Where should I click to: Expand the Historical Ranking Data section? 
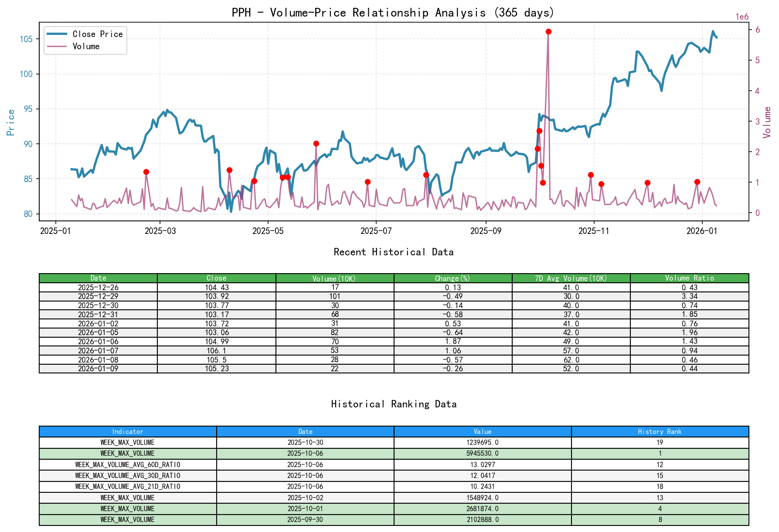(393, 404)
